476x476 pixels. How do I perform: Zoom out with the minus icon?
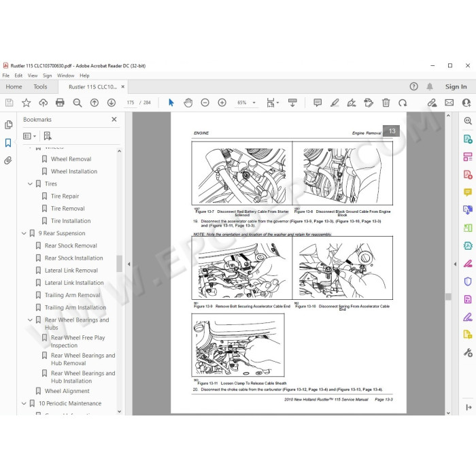click(205, 103)
